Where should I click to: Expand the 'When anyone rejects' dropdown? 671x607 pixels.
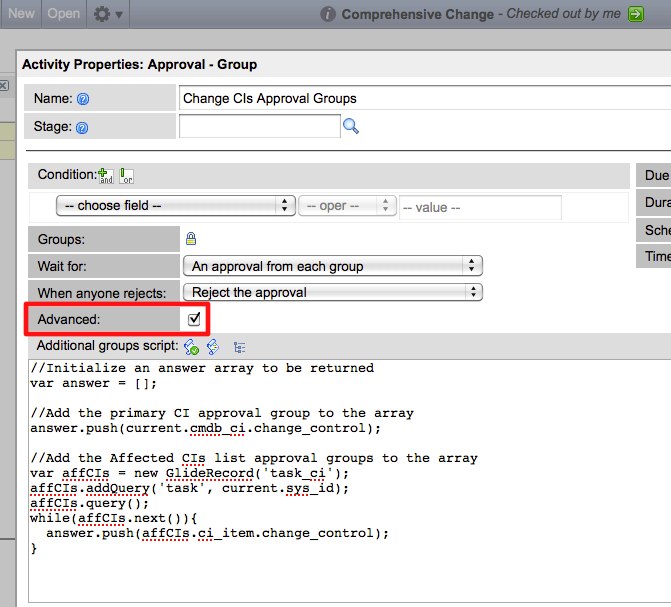(x=332, y=292)
